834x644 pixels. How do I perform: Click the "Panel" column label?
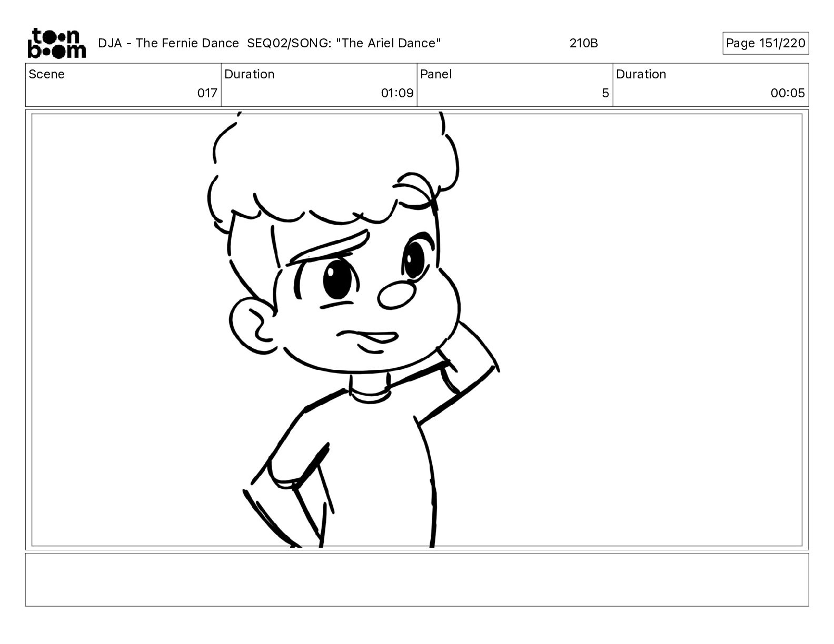pos(436,74)
